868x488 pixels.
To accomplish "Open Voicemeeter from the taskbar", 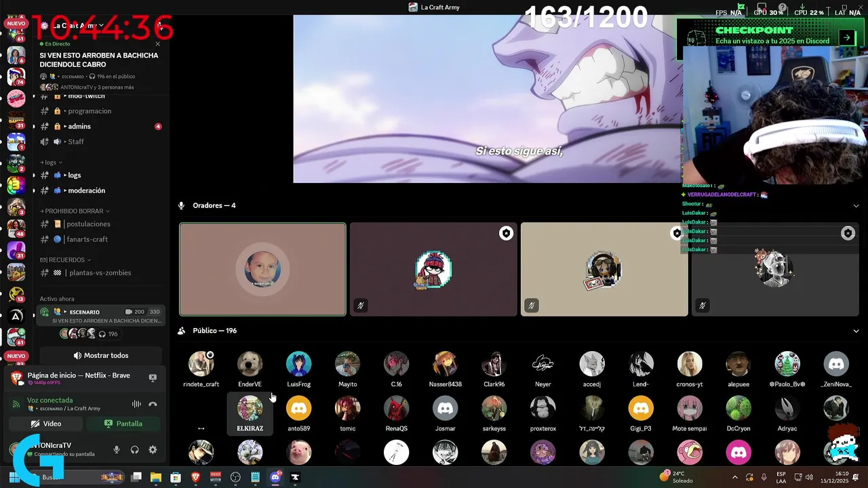I will pyautogui.click(x=216, y=477).
